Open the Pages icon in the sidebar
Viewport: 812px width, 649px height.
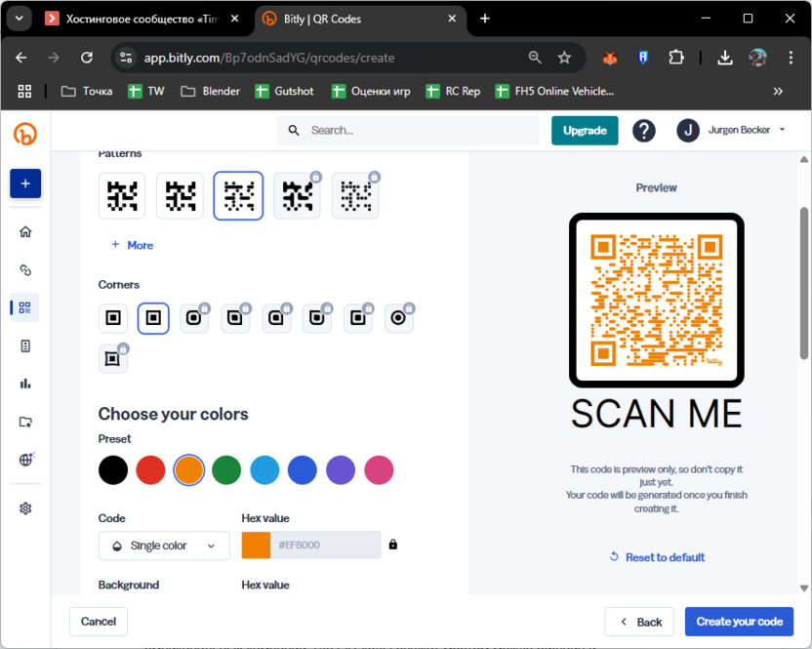(25, 345)
